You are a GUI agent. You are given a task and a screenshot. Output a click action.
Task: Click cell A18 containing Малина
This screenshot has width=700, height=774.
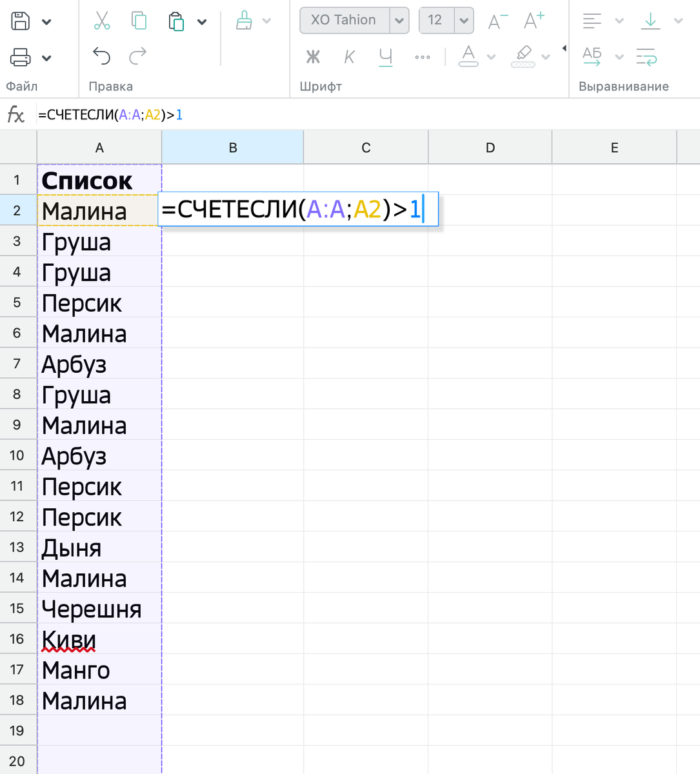pos(99,700)
